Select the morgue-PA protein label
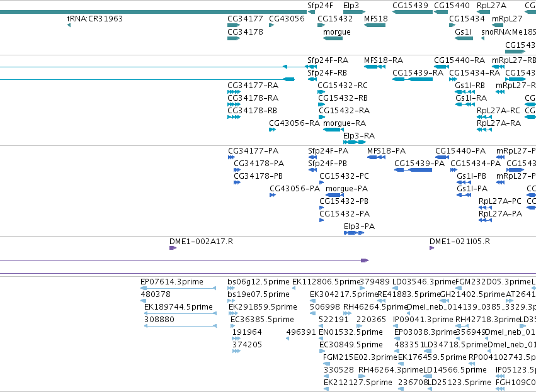This screenshot has width=536, height=392. (x=346, y=189)
